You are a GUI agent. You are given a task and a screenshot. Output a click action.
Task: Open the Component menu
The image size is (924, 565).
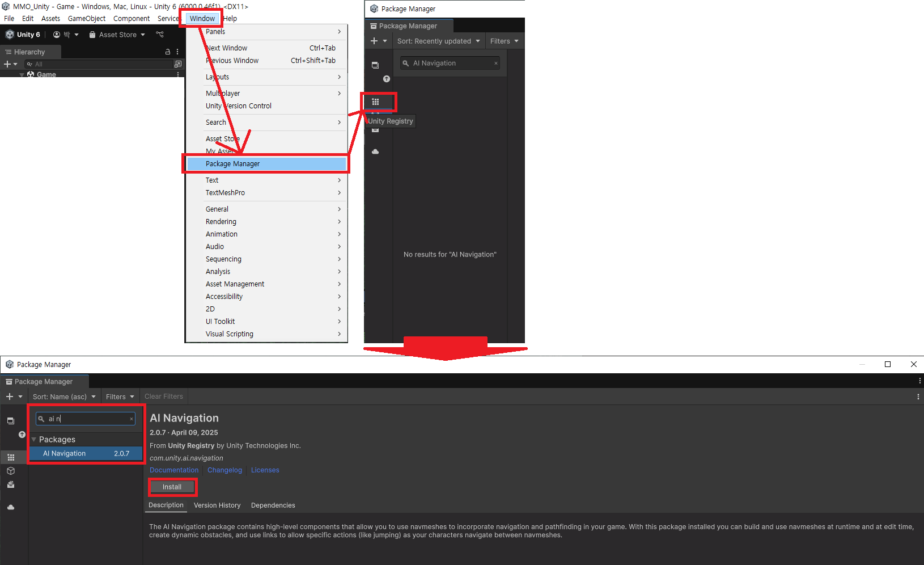click(132, 18)
